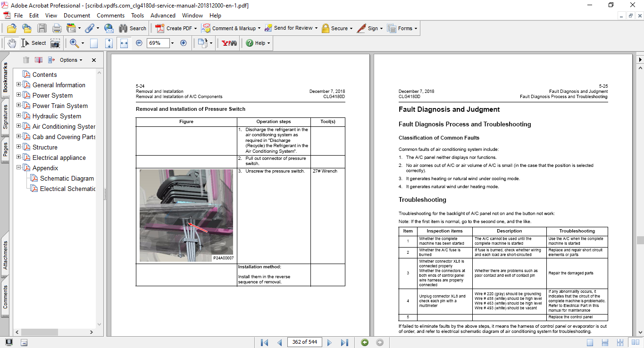Open the Document menu
Image resolution: width=644 pixels, height=348 pixels.
[x=77, y=16]
